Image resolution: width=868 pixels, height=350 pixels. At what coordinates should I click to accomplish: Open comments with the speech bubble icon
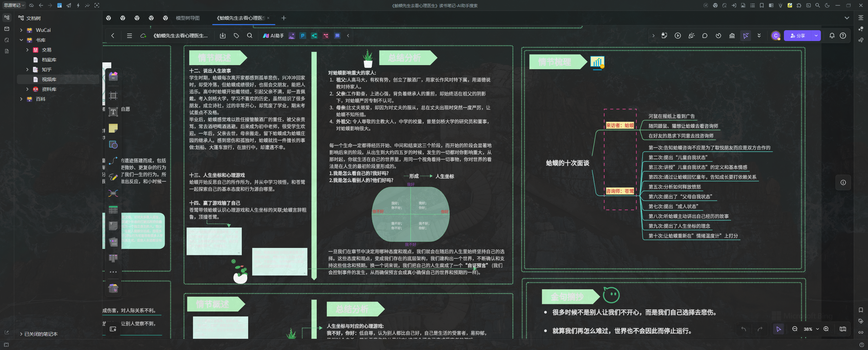coord(705,36)
